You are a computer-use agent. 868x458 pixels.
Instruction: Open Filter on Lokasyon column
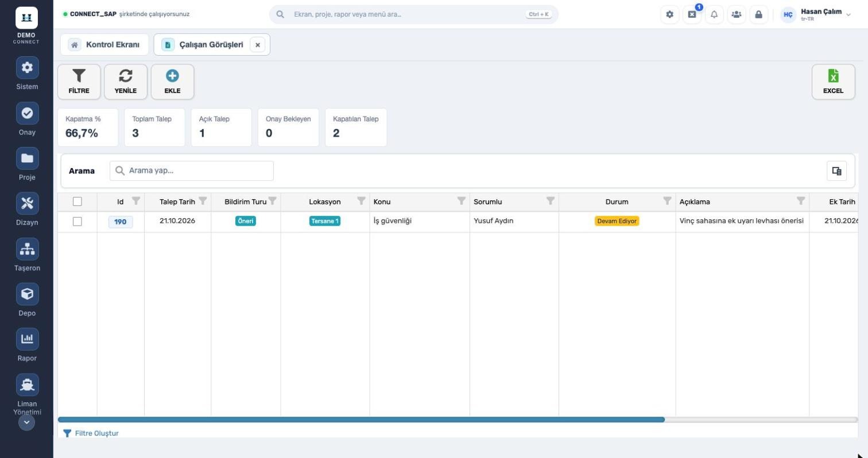tap(361, 201)
